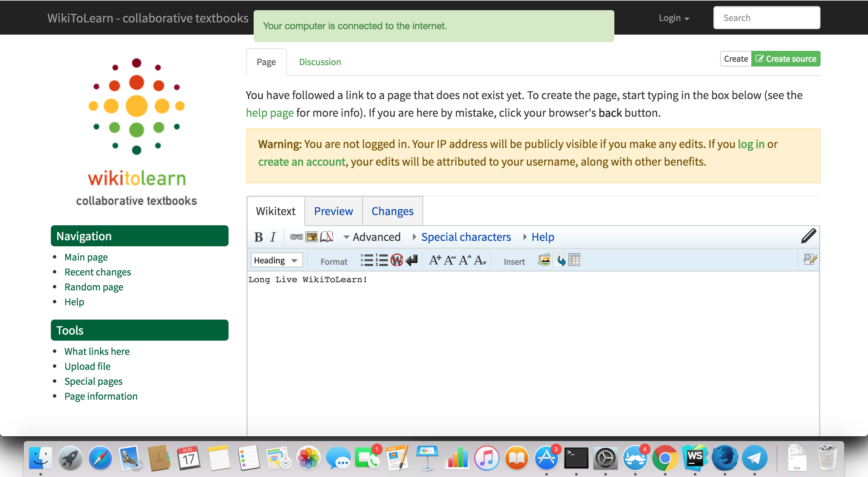Click the redirect arrow icon
This screenshot has height=477, width=868.
[560, 260]
